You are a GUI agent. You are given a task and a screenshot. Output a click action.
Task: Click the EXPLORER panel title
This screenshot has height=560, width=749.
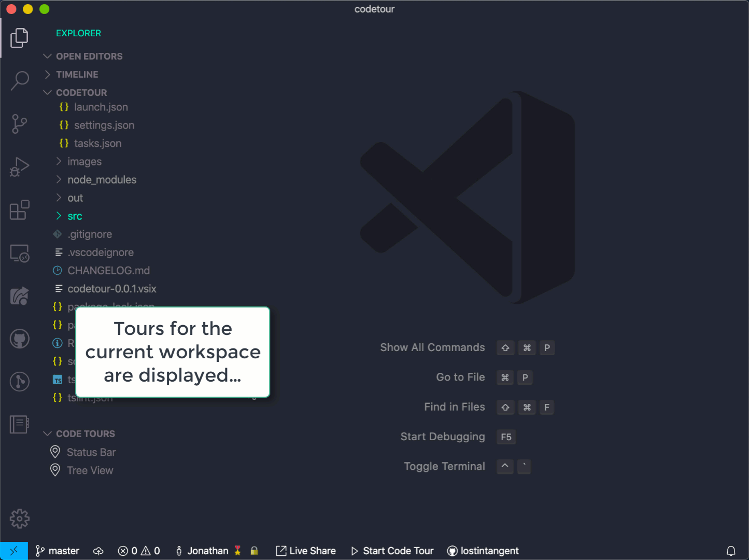78,33
